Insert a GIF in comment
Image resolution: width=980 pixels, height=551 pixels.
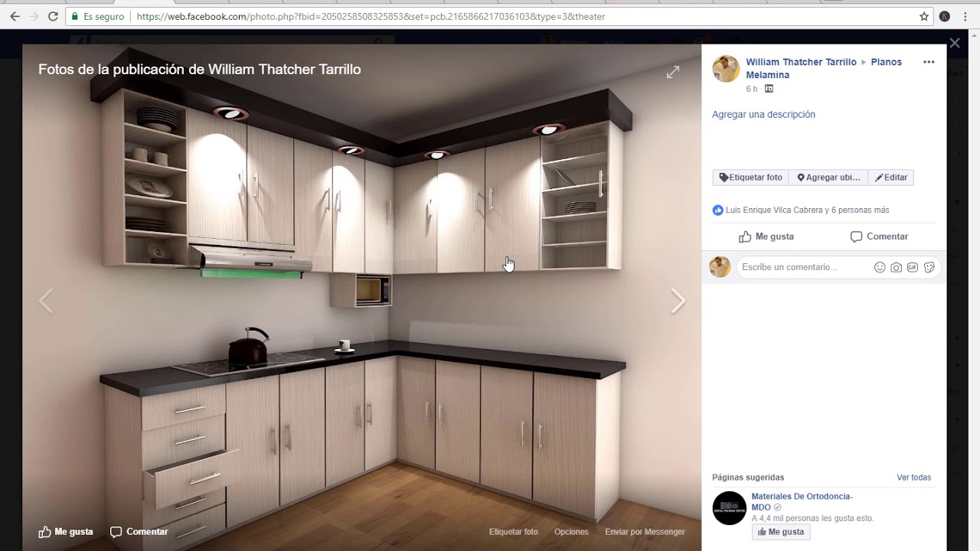(913, 267)
